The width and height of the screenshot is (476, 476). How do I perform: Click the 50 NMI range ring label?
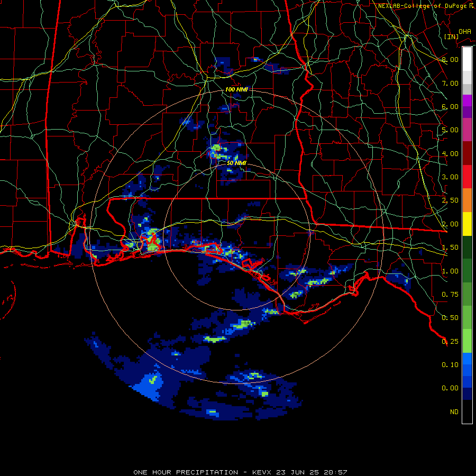tap(236, 163)
